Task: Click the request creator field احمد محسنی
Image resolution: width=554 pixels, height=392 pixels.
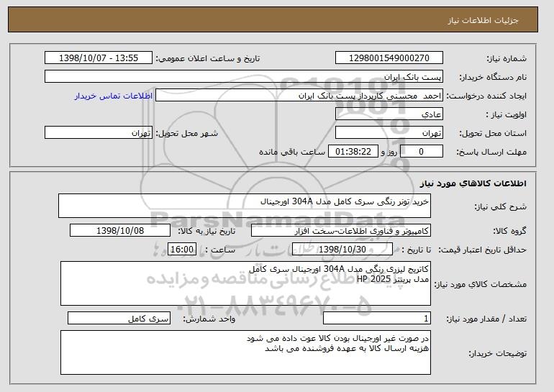Action: (x=299, y=96)
